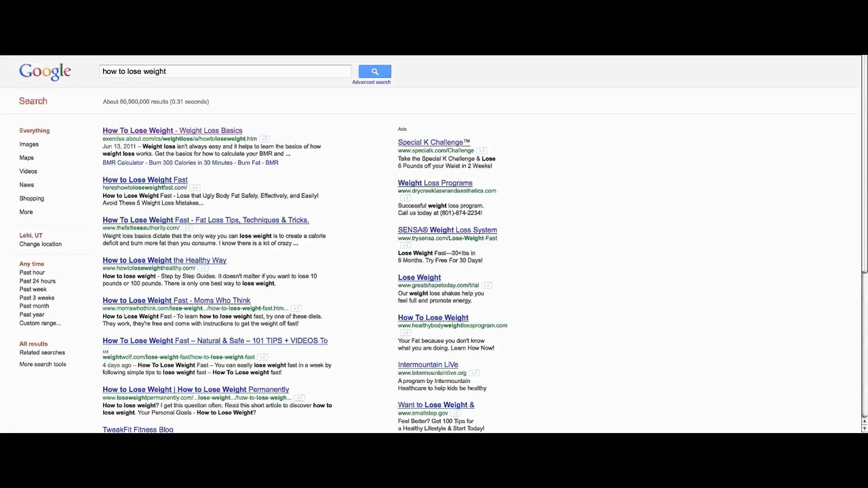This screenshot has width=868, height=488.
Task: Open the BMR Calculator sublink
Action: pos(123,163)
